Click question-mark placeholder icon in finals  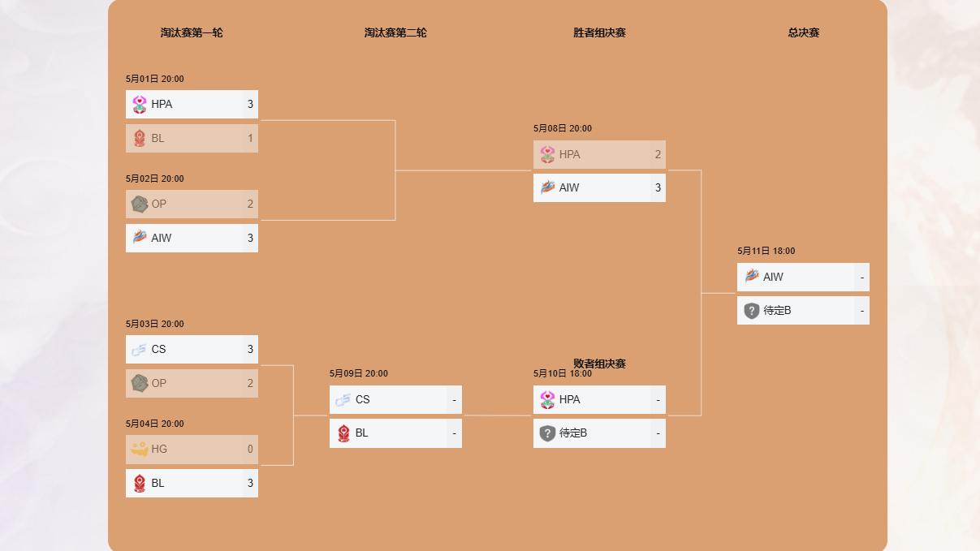(752, 310)
